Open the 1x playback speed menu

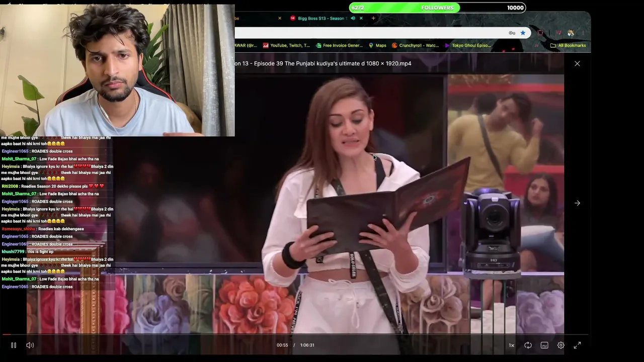(x=511, y=345)
